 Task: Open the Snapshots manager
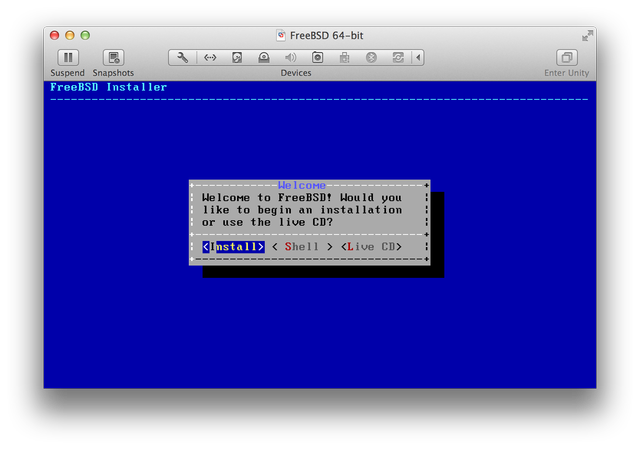113,58
